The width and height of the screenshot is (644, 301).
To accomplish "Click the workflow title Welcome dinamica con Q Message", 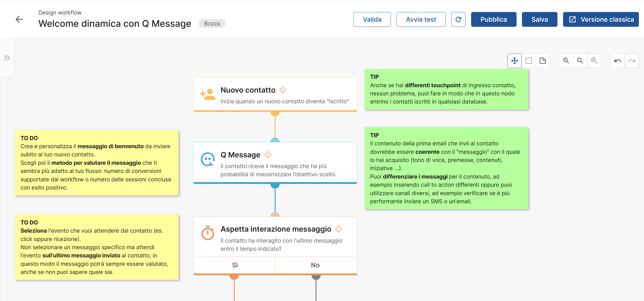I will [115, 23].
